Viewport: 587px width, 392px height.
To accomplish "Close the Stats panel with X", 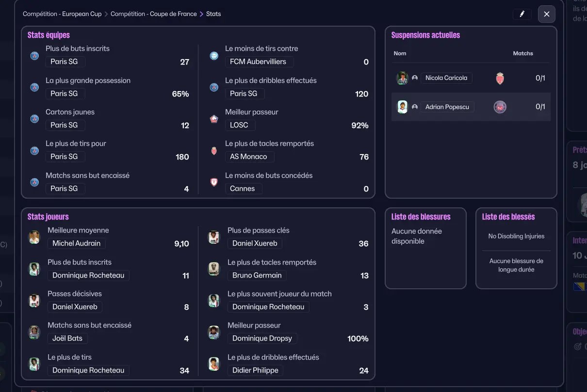I will [x=546, y=14].
